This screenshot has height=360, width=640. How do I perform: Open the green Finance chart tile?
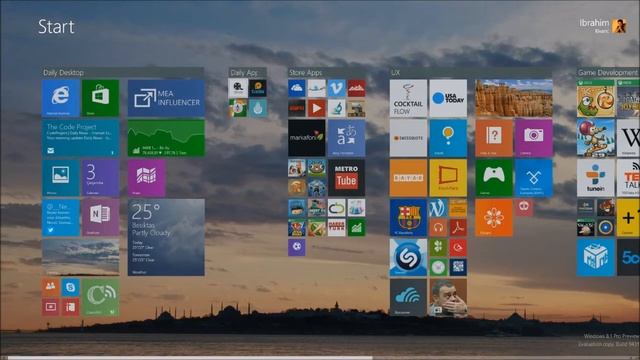pyautogui.click(x=166, y=138)
